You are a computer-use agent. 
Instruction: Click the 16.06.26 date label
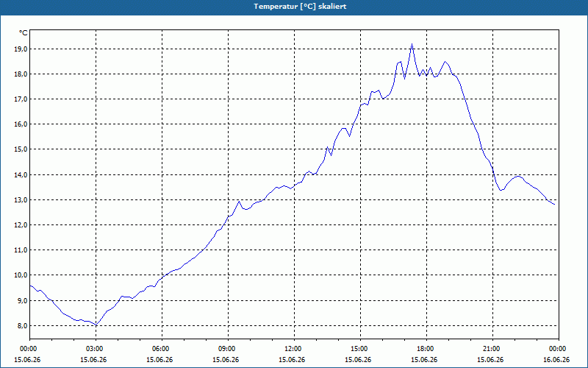coord(556,360)
